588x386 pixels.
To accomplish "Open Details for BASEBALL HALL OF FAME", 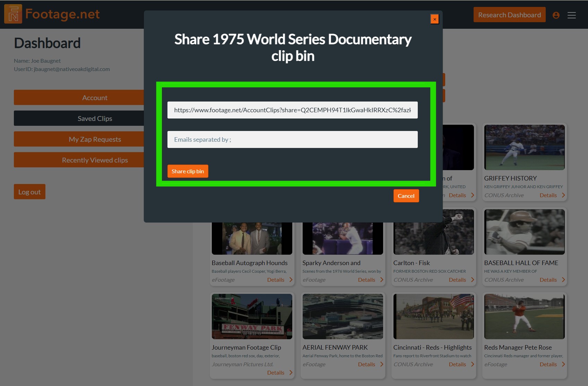I will click(548, 280).
